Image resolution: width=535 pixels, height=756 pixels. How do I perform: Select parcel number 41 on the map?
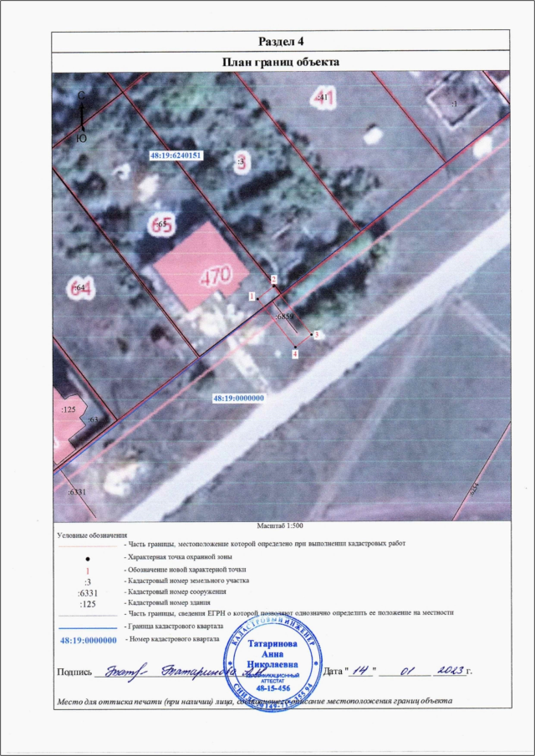(324, 99)
